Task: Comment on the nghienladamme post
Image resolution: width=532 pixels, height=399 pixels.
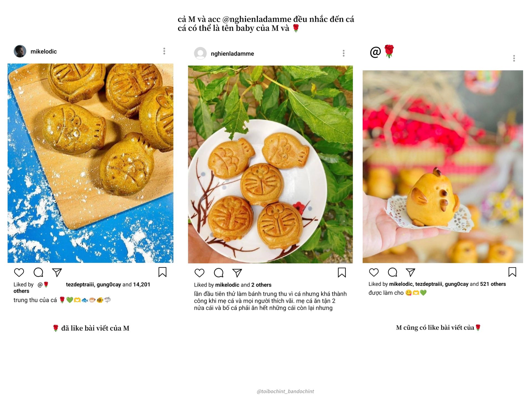Action: (219, 273)
